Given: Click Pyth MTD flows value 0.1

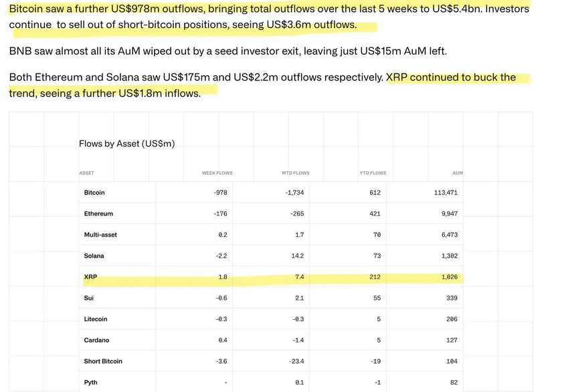Looking at the screenshot, I should pos(300,383).
